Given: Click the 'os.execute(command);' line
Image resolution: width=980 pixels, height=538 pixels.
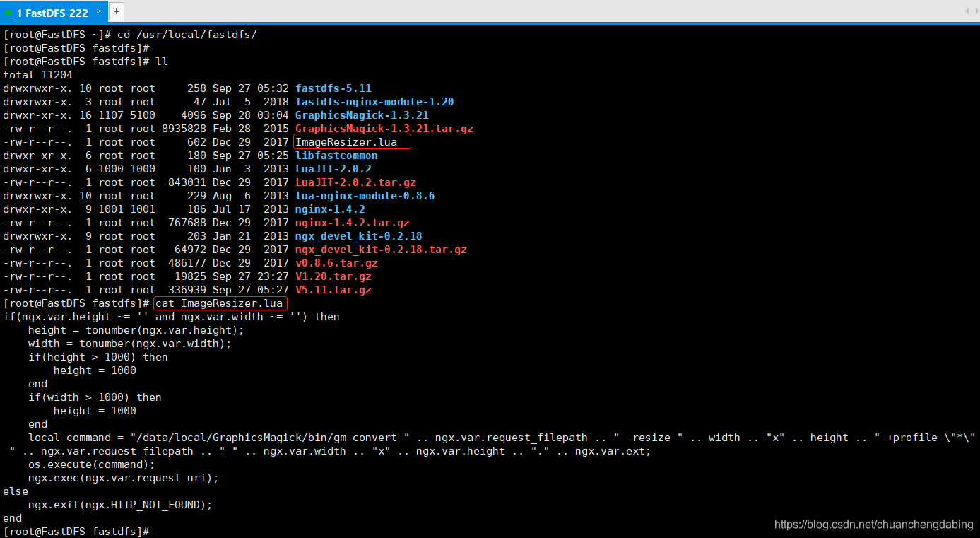Looking at the screenshot, I should 91,464.
